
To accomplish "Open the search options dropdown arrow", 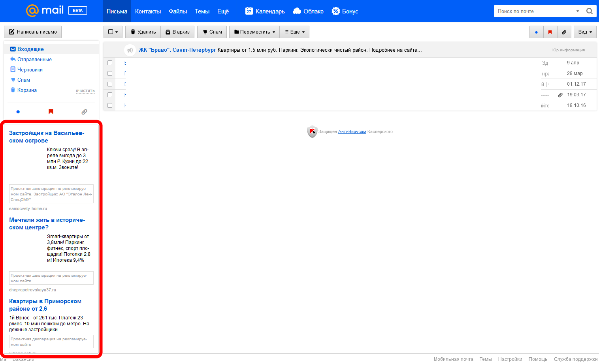I will pyautogui.click(x=577, y=11).
